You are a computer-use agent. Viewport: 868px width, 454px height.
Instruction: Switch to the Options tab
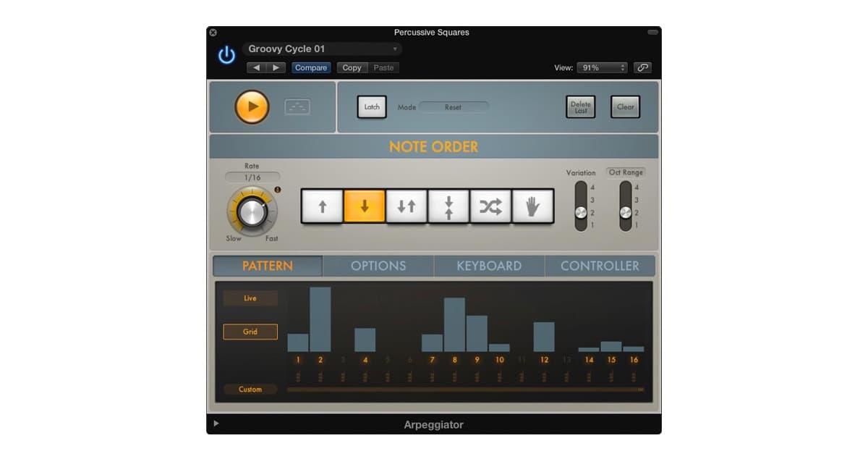378,266
